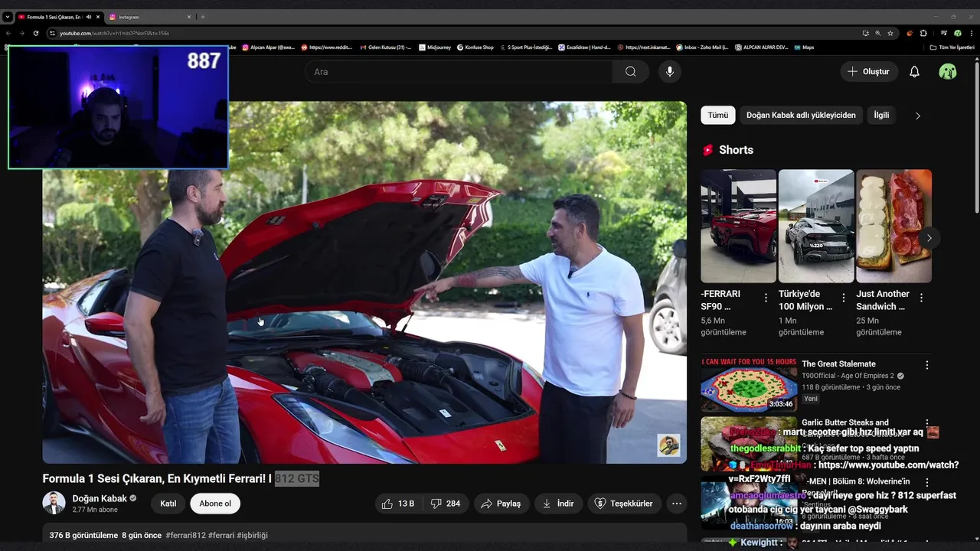Open the YouTube account avatar menu
This screenshot has height=551, width=980.
pos(948,72)
